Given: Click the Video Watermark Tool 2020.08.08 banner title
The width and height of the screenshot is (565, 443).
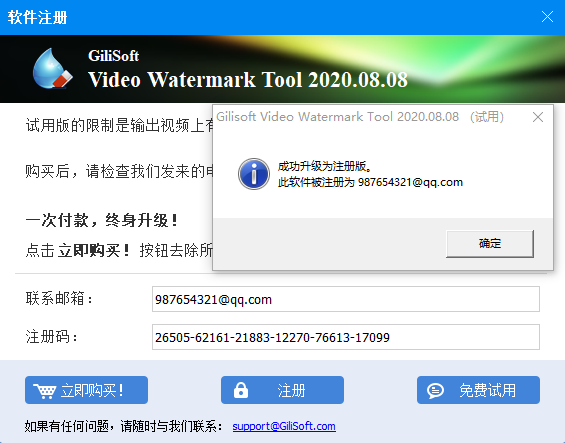Looking at the screenshot, I should [x=248, y=80].
